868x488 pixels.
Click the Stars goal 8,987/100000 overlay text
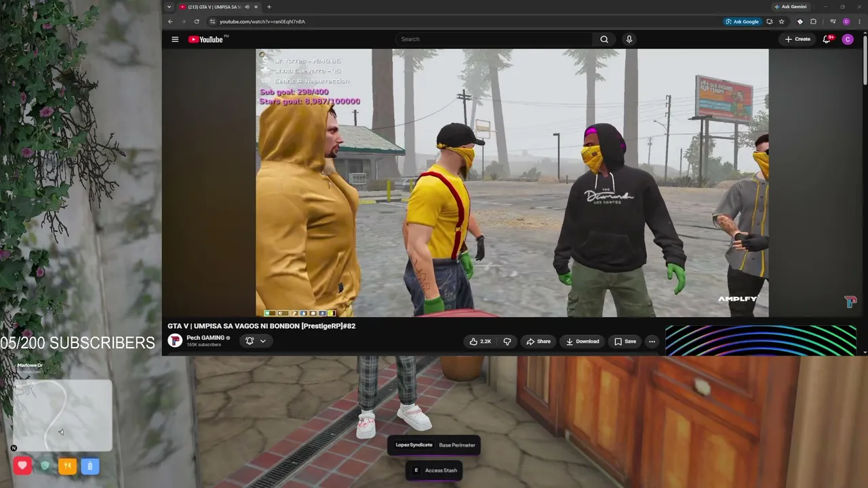tap(310, 102)
